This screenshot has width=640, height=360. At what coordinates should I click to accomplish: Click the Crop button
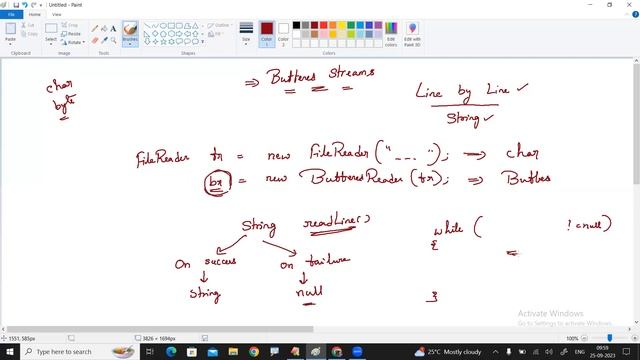[69, 25]
